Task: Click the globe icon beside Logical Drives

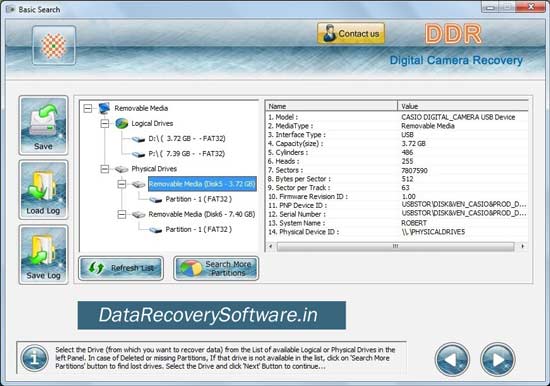Action: coord(121,124)
